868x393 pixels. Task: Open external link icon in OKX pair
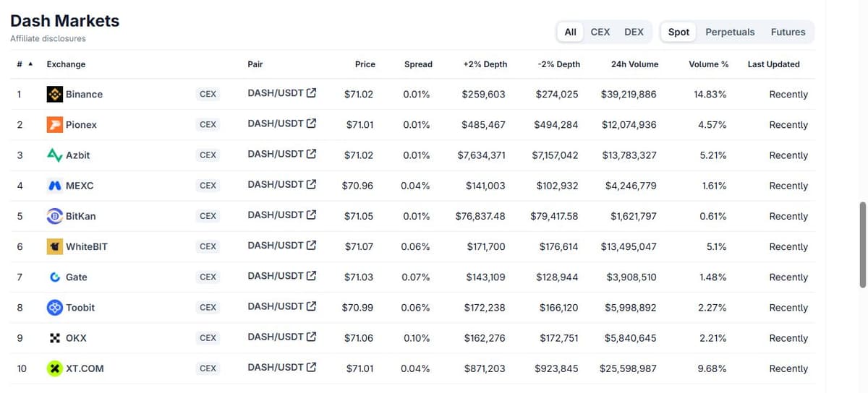tap(312, 337)
